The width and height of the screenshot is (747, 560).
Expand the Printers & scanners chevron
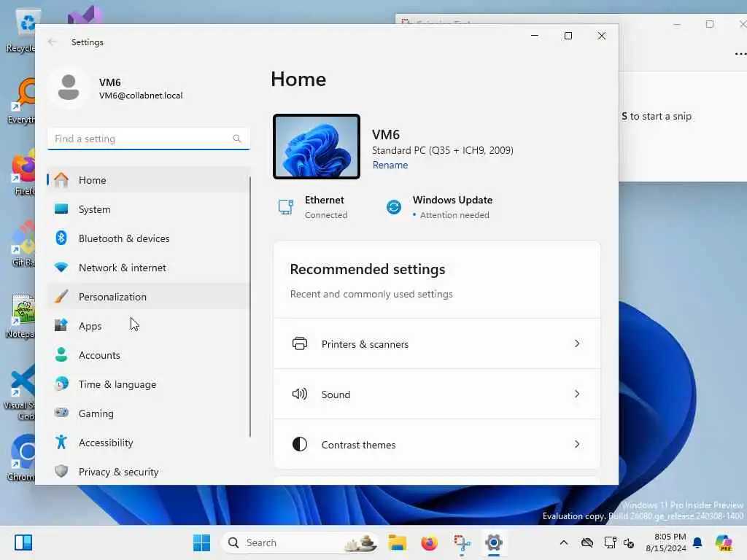[577, 343]
